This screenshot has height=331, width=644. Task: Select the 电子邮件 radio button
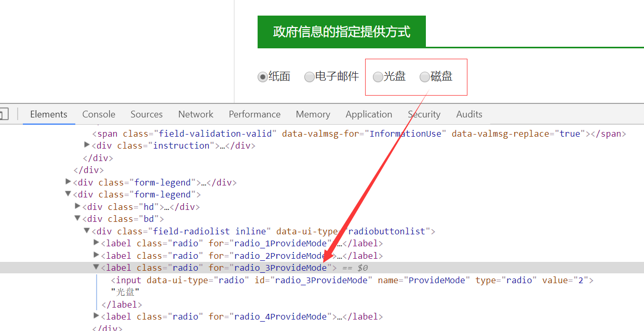[x=310, y=77]
